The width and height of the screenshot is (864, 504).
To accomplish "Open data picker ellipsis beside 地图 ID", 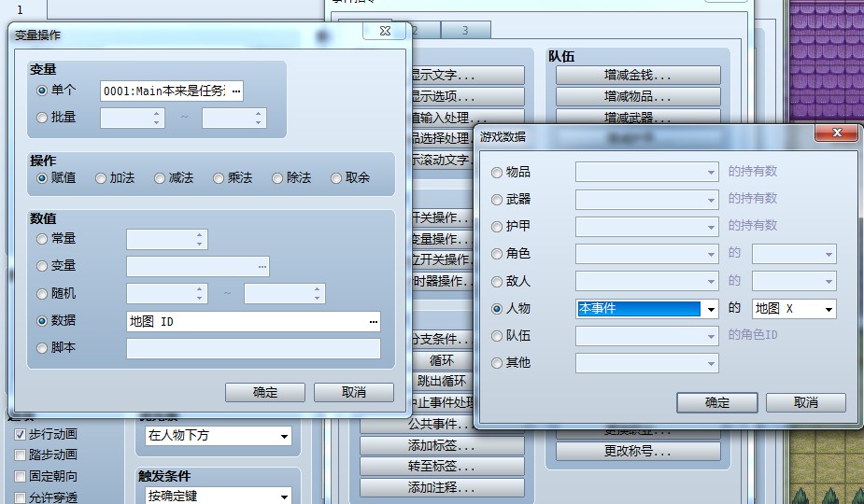I will [374, 322].
